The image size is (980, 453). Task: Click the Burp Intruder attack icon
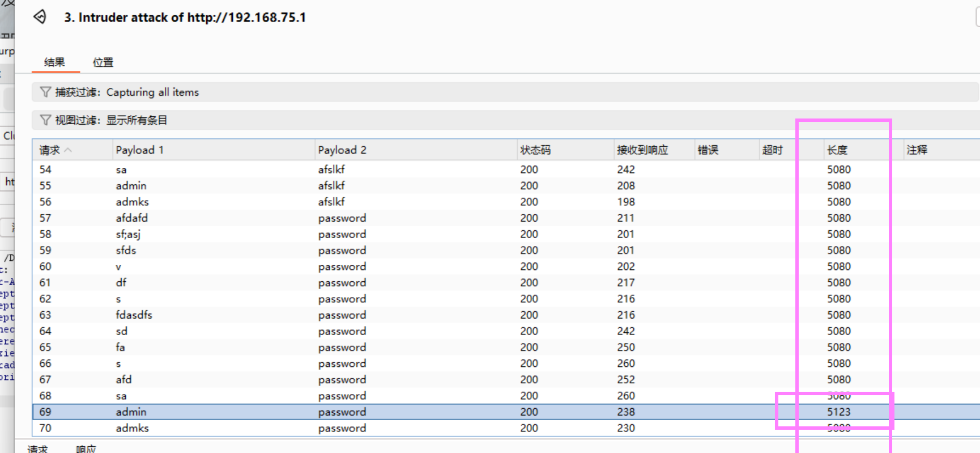40,17
